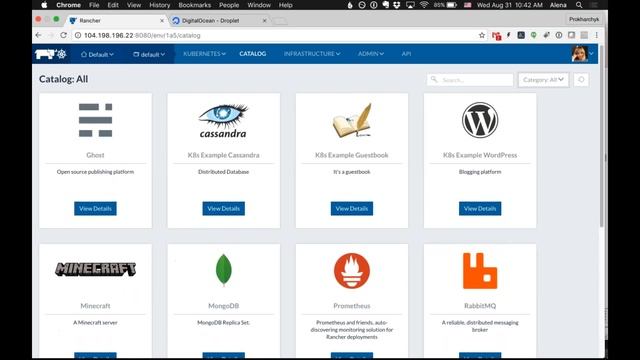The width and height of the screenshot is (640, 360).
Task: Close the Rancher browser tab
Action: [x=162, y=20]
